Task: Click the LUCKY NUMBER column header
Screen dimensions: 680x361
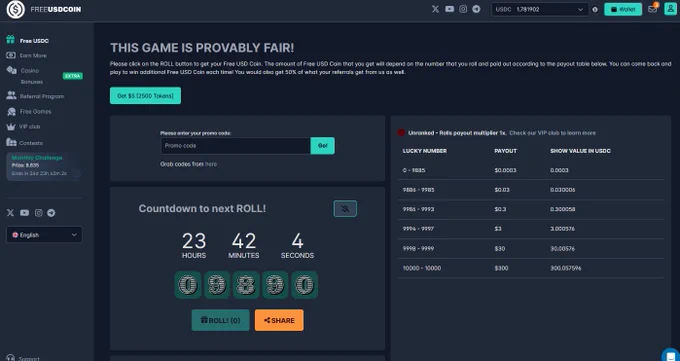Action: [425, 151]
